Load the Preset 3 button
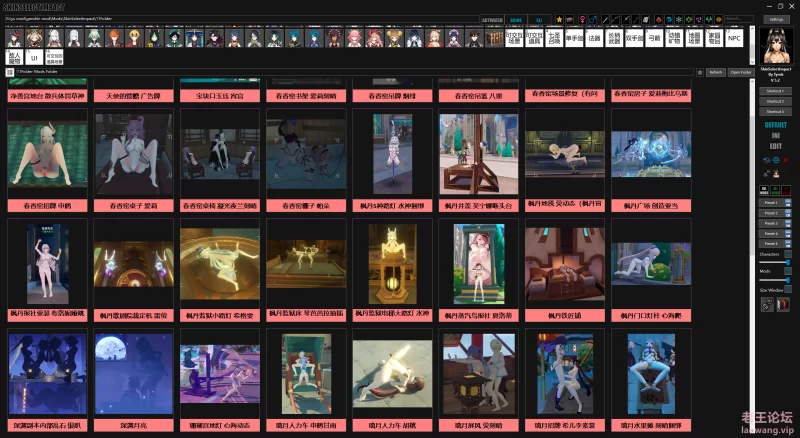Screen dimensions: 800x438 [x=771, y=223]
